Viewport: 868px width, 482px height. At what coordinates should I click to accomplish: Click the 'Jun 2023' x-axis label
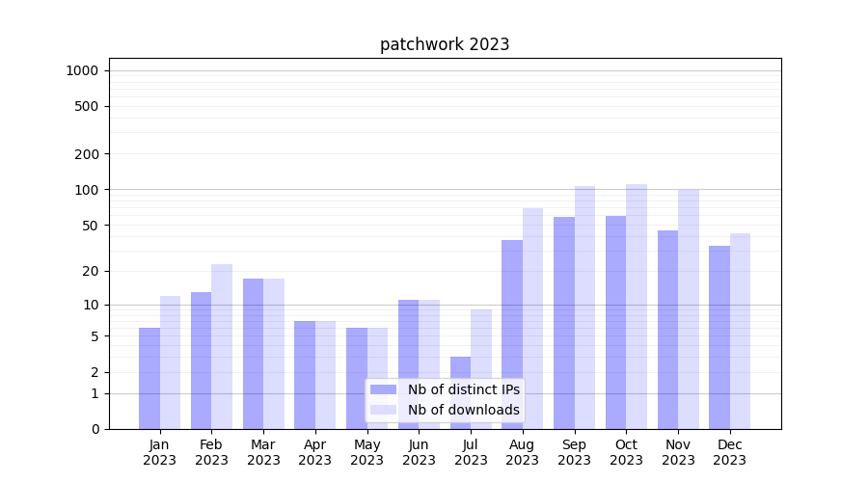[x=419, y=452]
